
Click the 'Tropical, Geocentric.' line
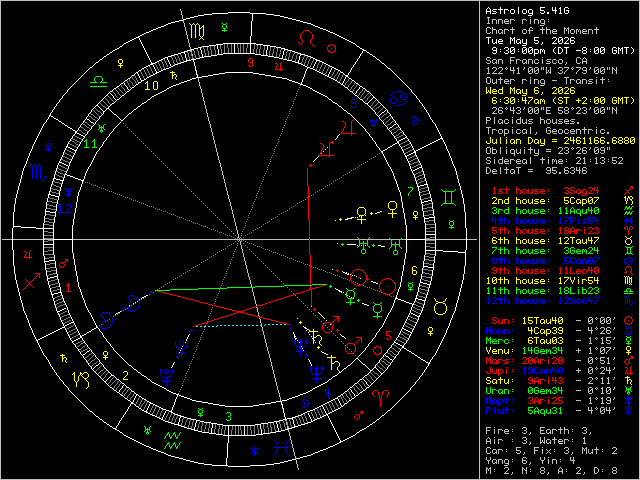[548, 131]
